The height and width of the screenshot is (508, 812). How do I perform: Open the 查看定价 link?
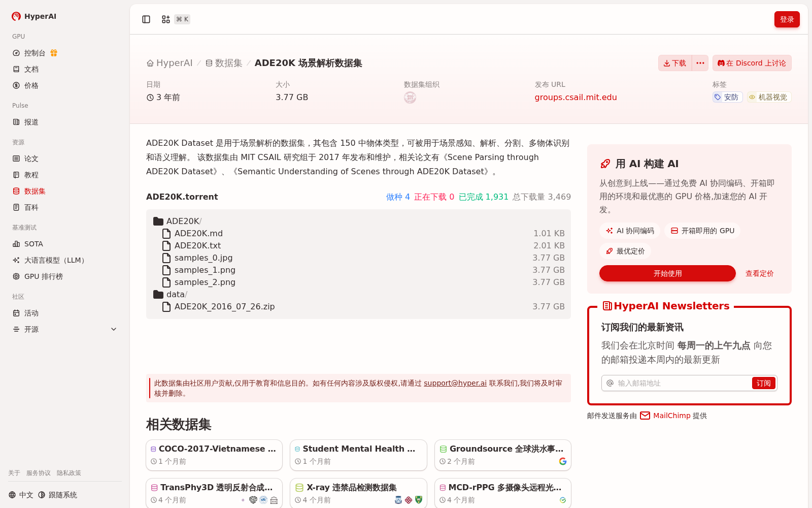pos(759,273)
